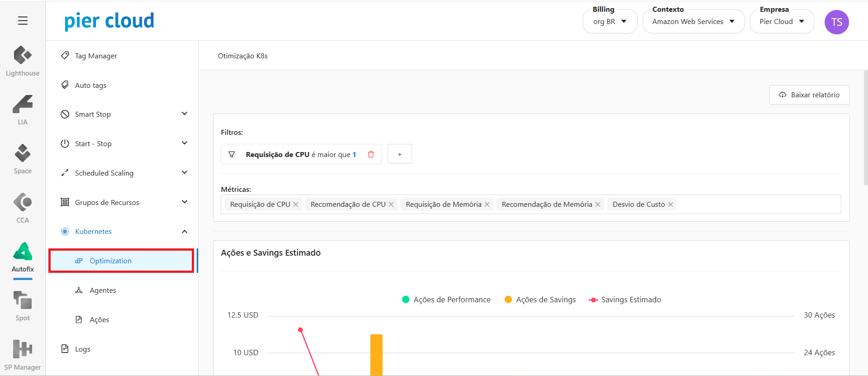The image size is (868, 376).
Task: Open the Agentes menu item
Action: click(x=103, y=290)
